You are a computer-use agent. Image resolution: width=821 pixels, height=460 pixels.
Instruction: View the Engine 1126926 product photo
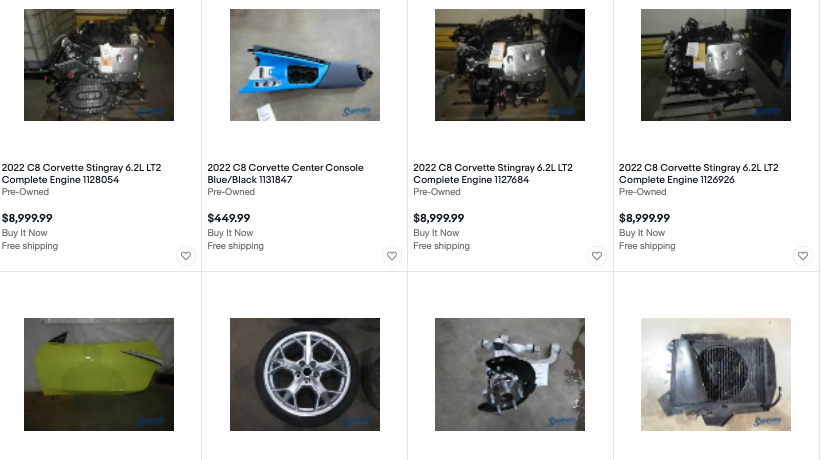pyautogui.click(x=716, y=65)
